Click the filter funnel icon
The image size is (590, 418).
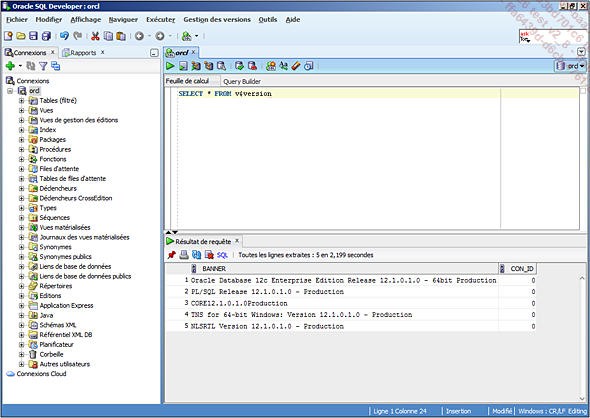(43, 66)
